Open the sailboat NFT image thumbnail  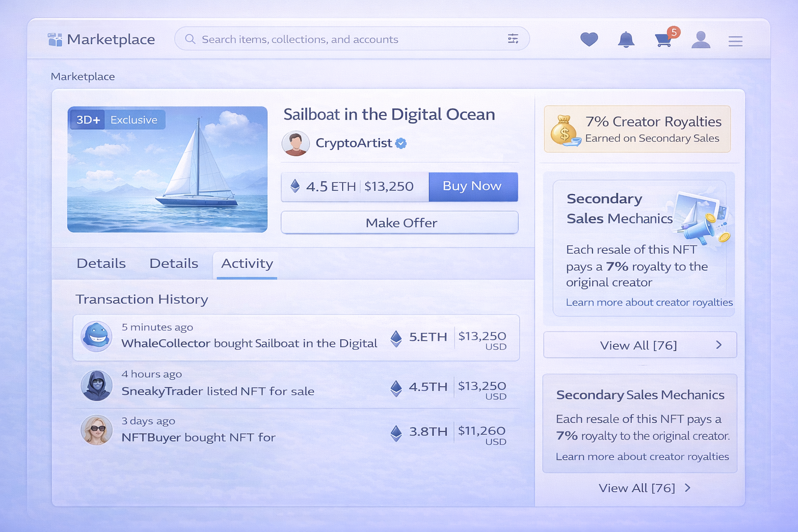(x=167, y=169)
